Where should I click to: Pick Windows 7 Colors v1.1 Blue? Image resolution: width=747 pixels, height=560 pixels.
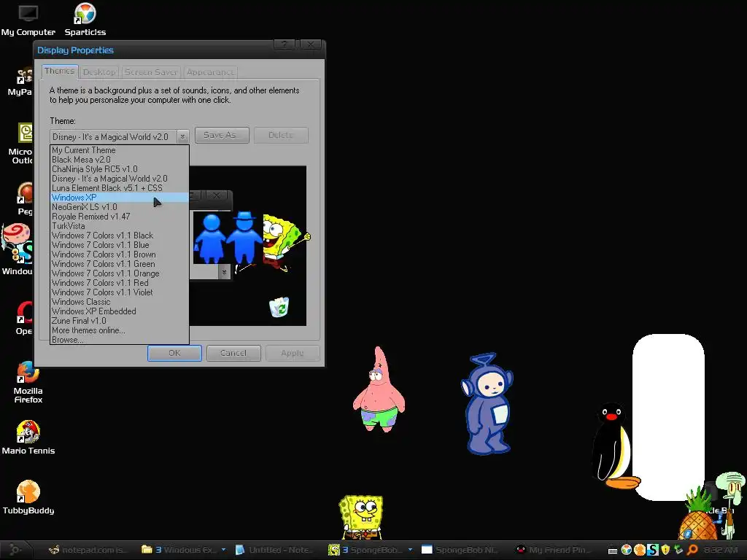tap(119, 245)
